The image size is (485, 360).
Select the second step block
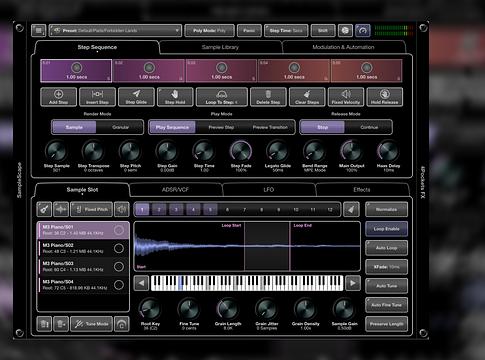point(149,71)
